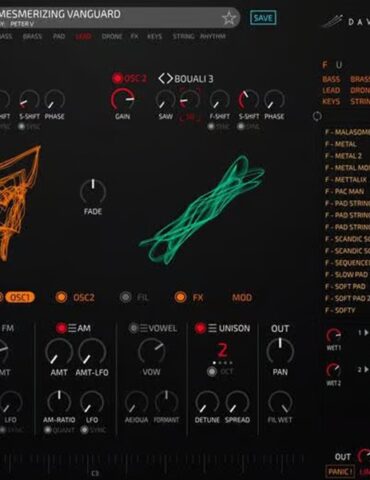The height and width of the screenshot is (480, 370).
Task: Select the F bank filter in the browser
Action: coord(325,64)
